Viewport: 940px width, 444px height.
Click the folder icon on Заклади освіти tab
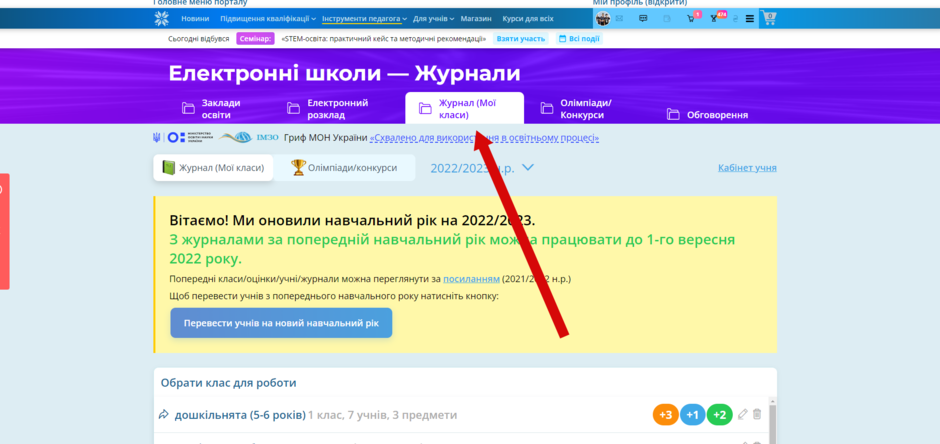[188, 108]
